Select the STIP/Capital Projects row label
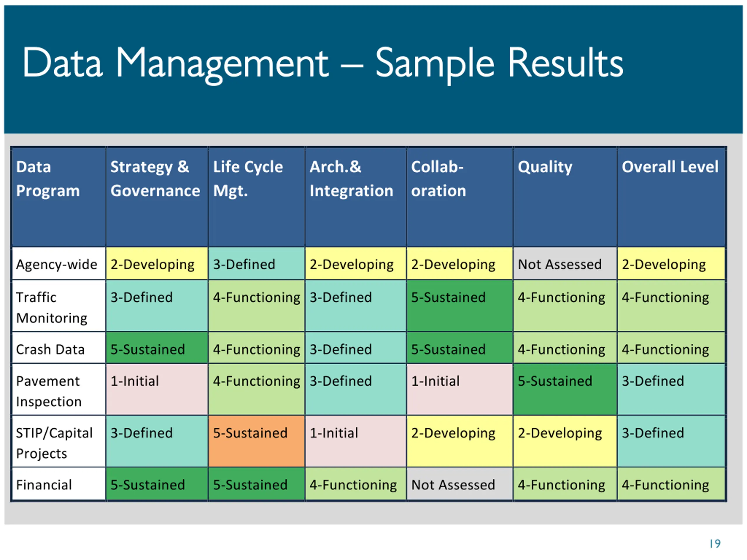Viewport: 747px width, 560px height. pos(54,443)
